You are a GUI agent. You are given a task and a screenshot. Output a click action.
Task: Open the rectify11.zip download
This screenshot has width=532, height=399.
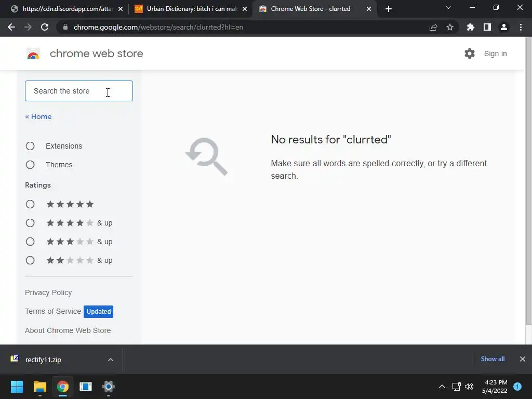(x=43, y=360)
